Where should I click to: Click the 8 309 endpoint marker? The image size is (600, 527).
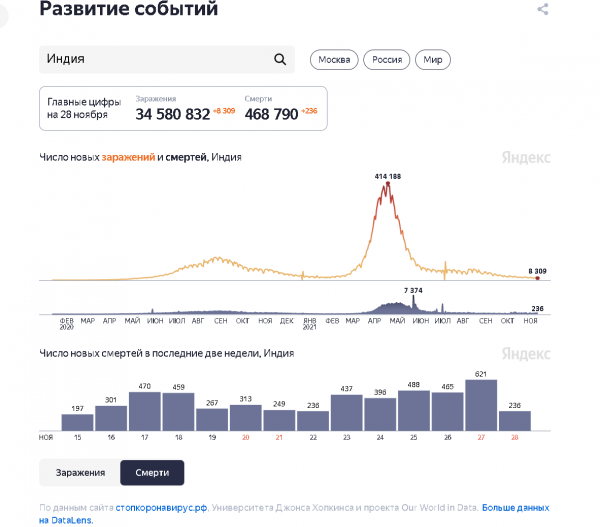point(537,277)
